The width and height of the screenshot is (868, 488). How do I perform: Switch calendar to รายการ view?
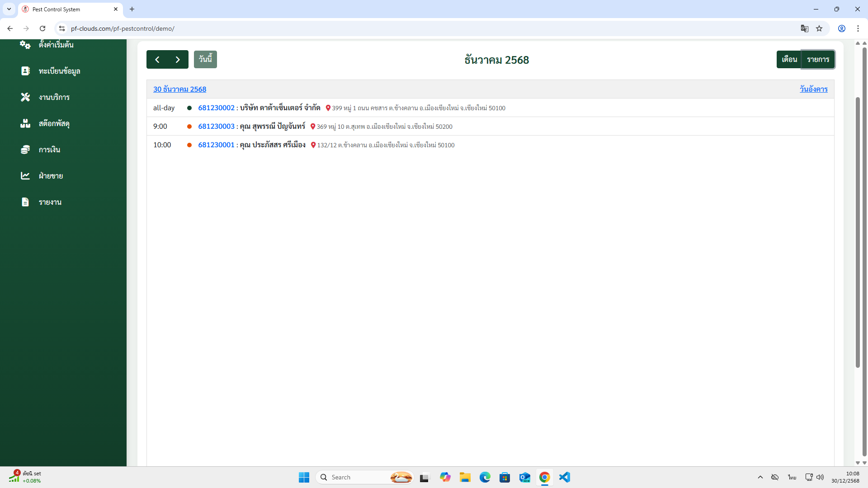(818, 60)
